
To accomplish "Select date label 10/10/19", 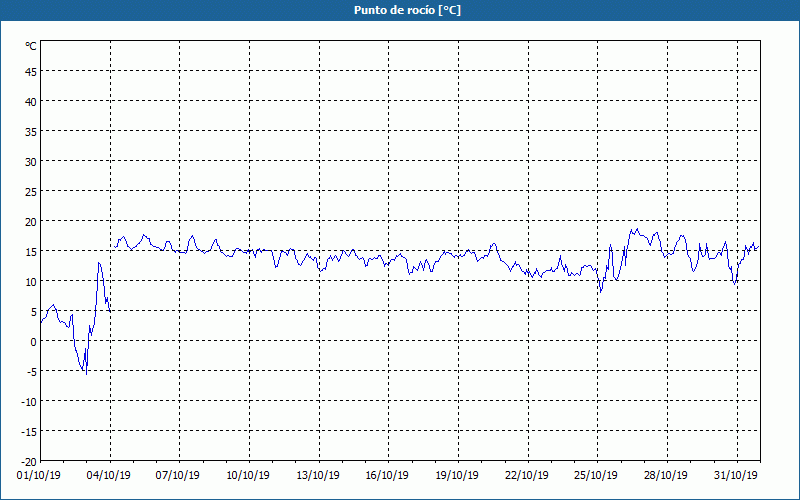I will coord(248,476).
